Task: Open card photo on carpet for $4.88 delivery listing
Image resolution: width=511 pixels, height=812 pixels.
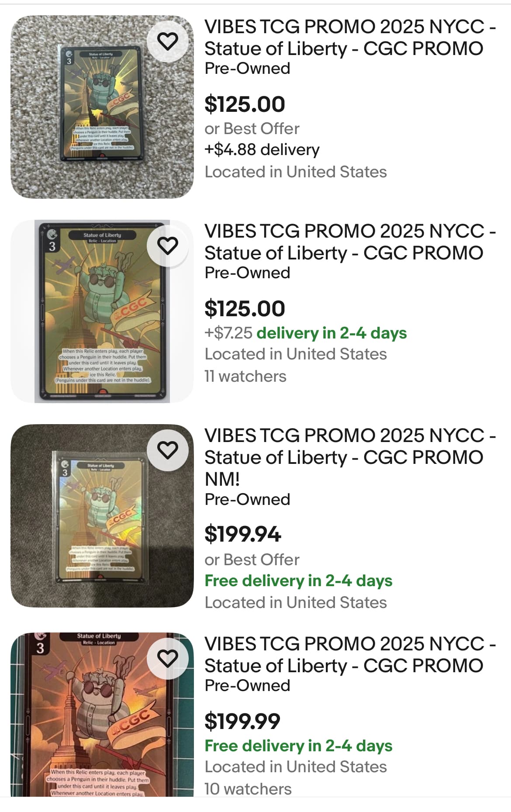Action: (102, 107)
